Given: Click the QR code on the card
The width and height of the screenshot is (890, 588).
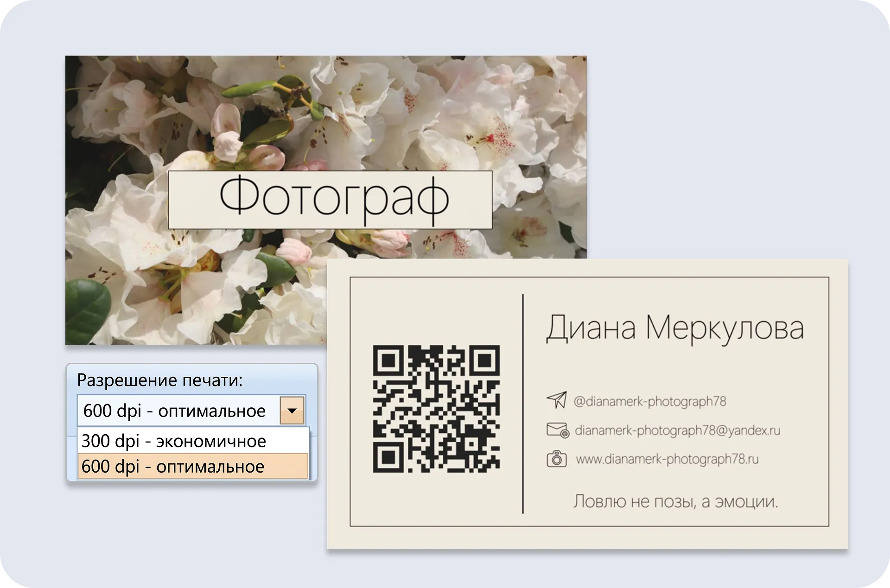Looking at the screenshot, I should (436, 409).
